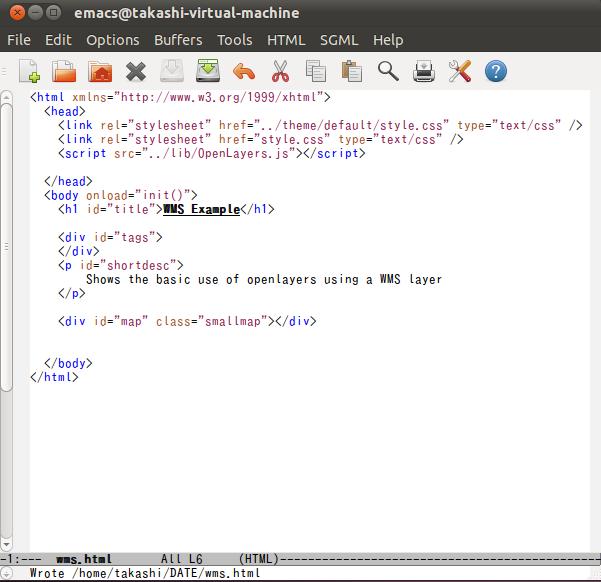
Task: Kill the current buffer with X icon
Action: pos(136,72)
